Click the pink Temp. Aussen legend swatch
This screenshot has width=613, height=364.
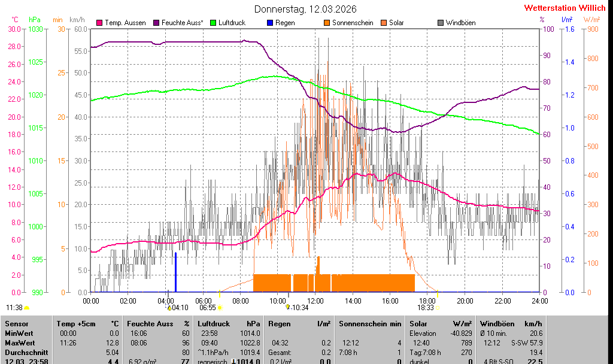[x=99, y=23]
